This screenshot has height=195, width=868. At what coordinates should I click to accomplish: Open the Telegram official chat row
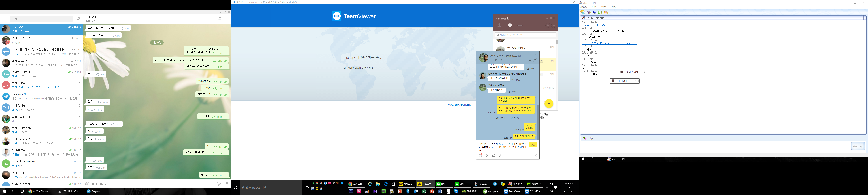41,96
